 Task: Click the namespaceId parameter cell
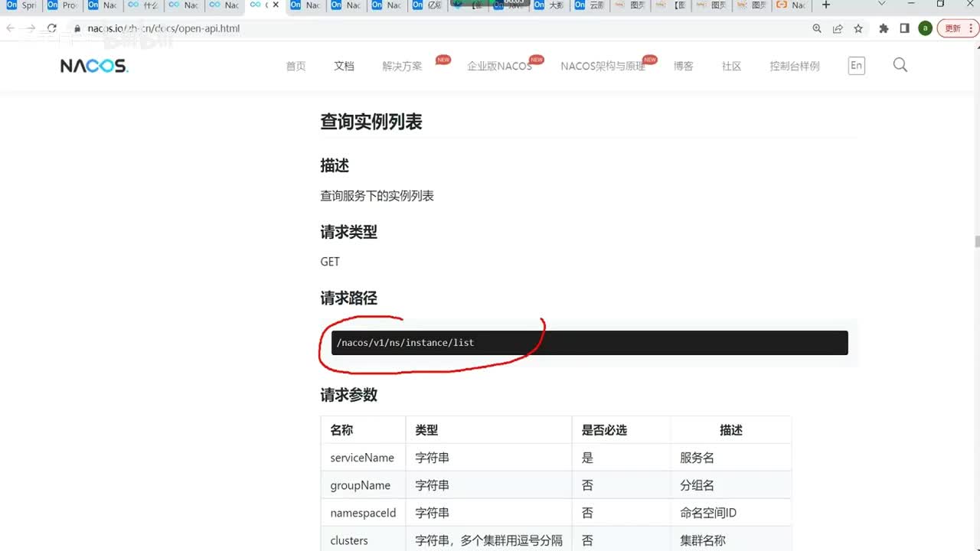tap(362, 513)
